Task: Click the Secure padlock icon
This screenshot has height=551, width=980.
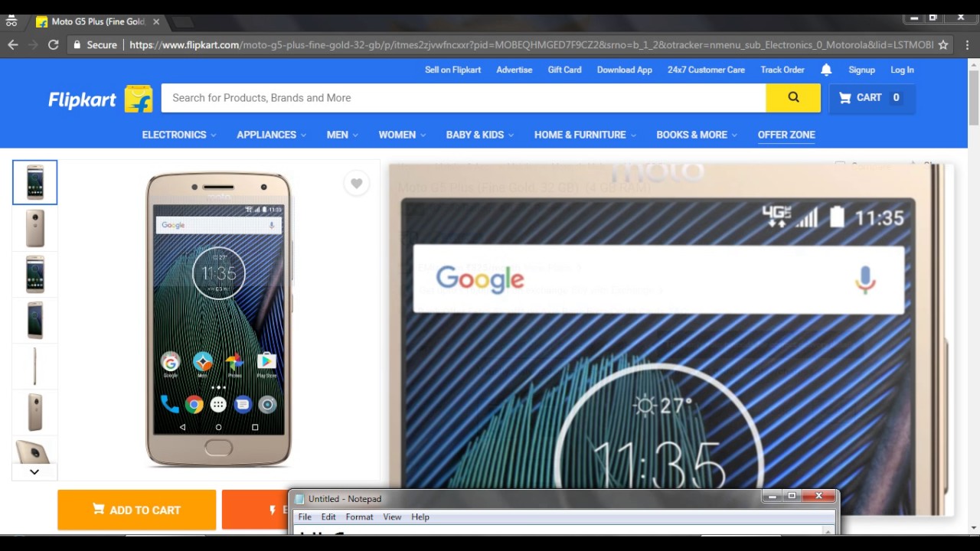Action: tap(77, 45)
